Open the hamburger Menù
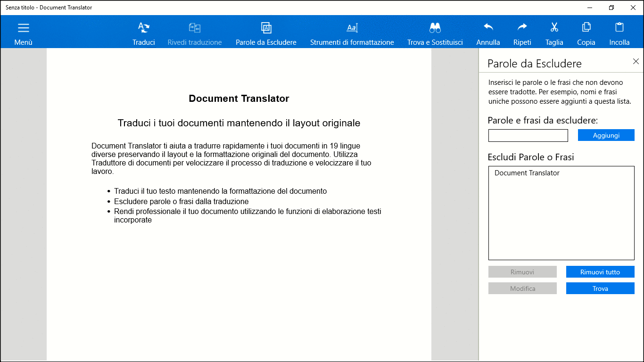This screenshot has width=644, height=362. click(x=23, y=28)
